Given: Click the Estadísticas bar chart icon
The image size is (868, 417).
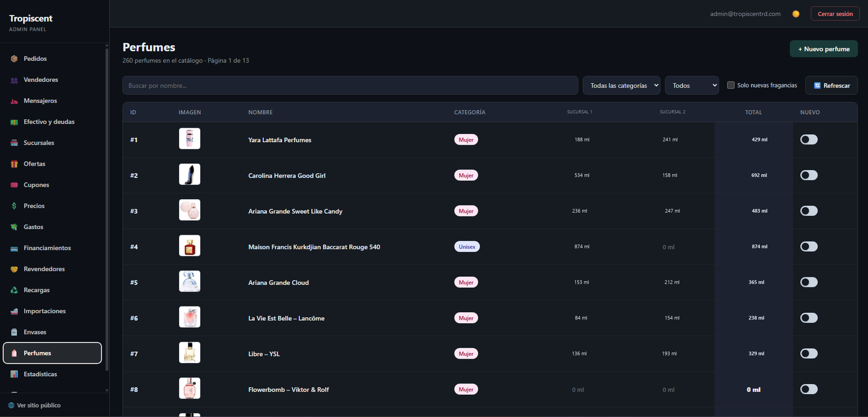Looking at the screenshot, I should (14, 374).
